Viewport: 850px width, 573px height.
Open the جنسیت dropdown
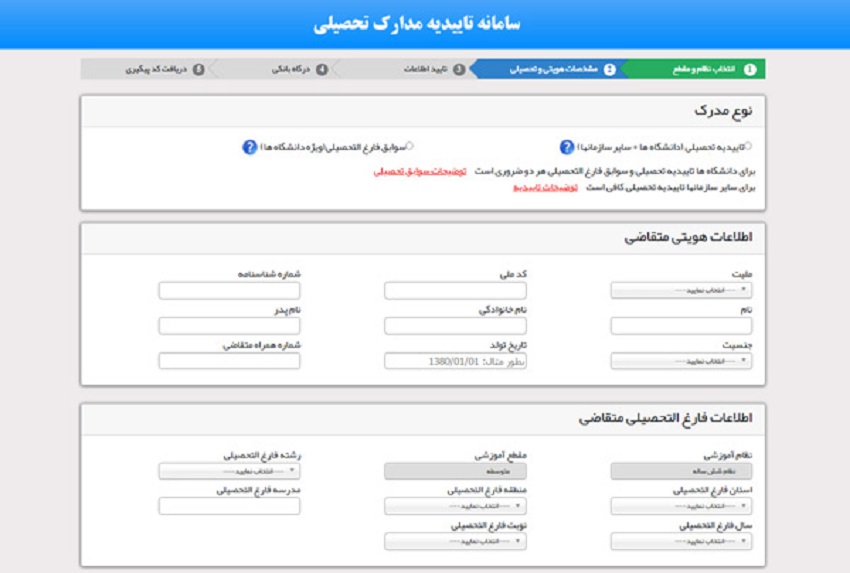coord(681,361)
